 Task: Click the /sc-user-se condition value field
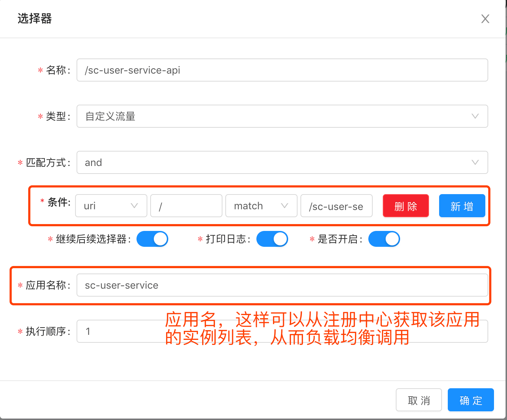pos(336,206)
